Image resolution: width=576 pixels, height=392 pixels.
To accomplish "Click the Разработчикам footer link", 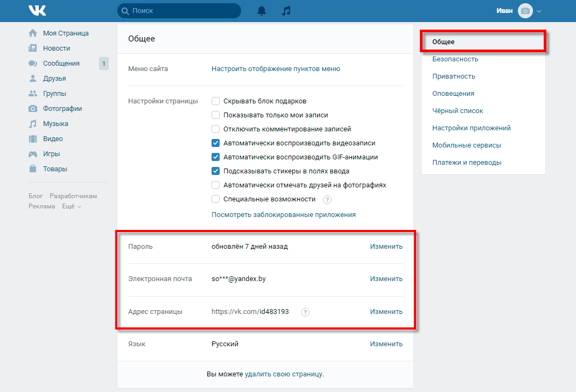I will coord(73,196).
